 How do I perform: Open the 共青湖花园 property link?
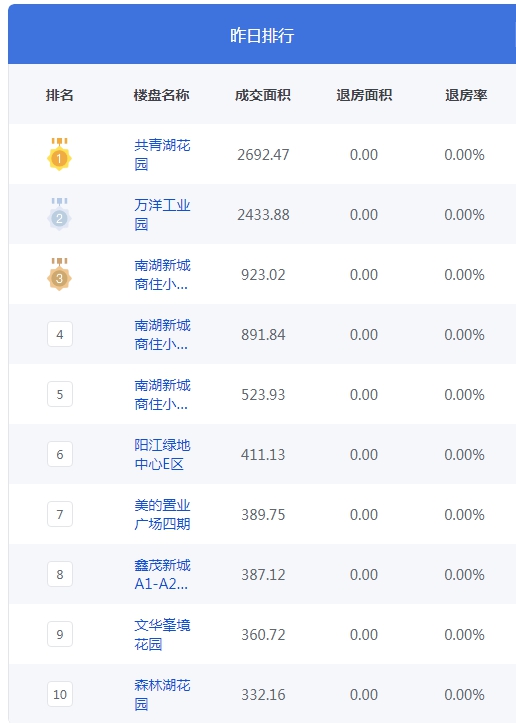point(162,154)
